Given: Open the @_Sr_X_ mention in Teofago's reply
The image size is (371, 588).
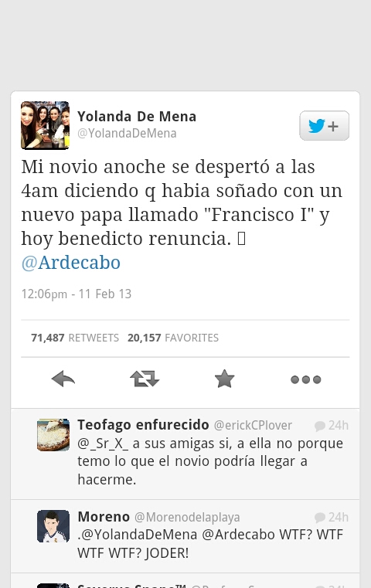Looking at the screenshot, I should (103, 444).
